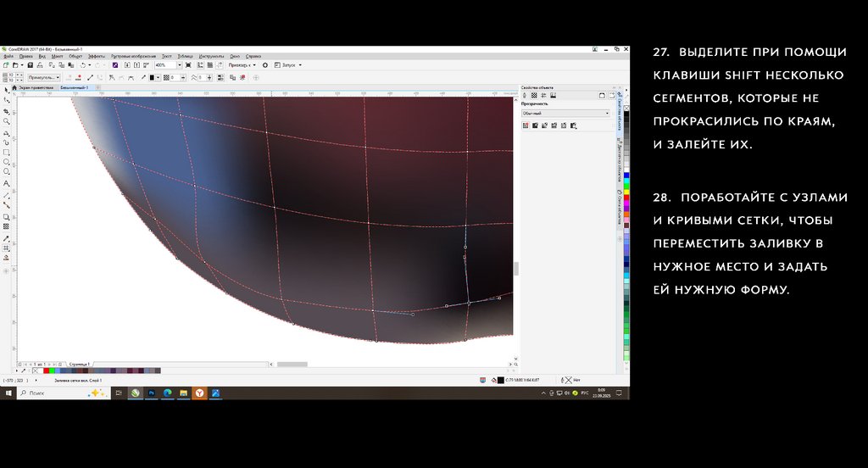Click the Ellipse tool in the toolbox
Viewport: 868px width, 468px height.
coord(7,162)
